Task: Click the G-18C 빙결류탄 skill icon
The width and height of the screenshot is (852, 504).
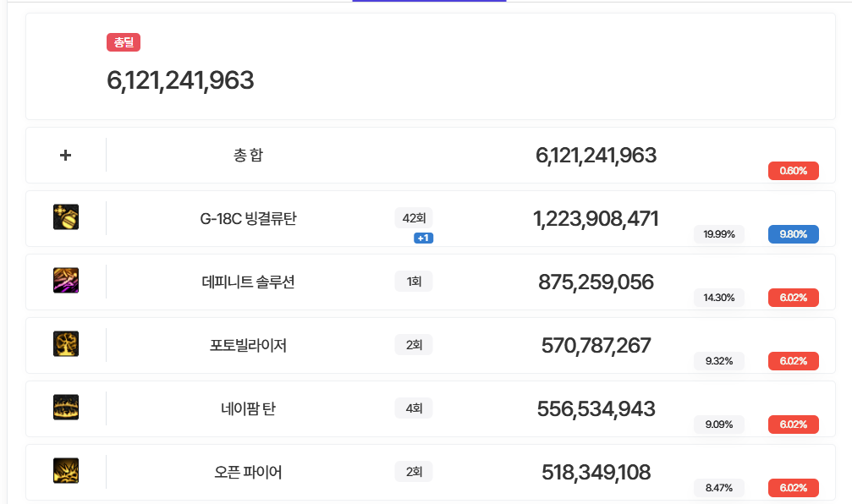Action: pos(66,217)
